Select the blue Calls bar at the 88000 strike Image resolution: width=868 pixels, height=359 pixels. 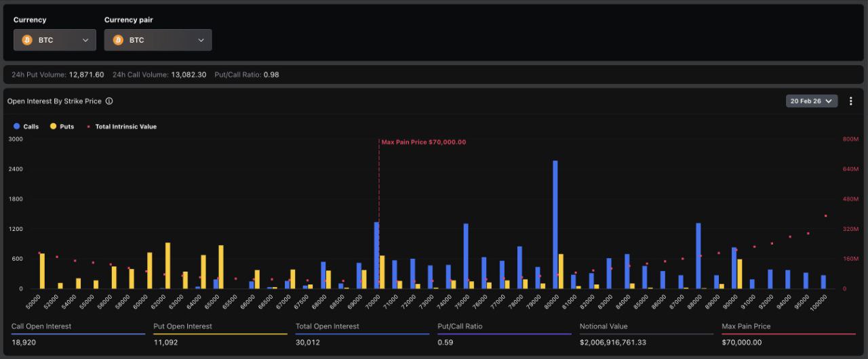[698, 256]
